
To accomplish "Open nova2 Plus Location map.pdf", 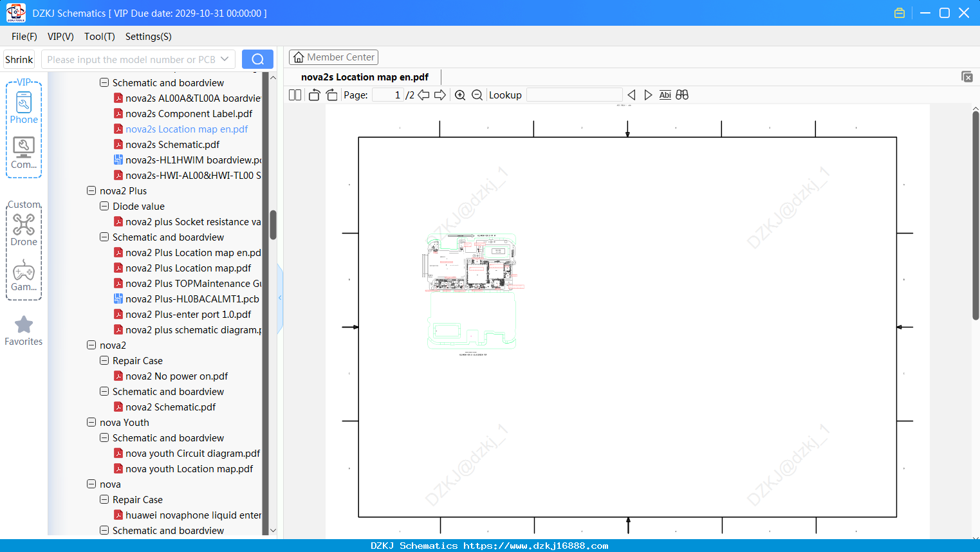I will pos(188,268).
